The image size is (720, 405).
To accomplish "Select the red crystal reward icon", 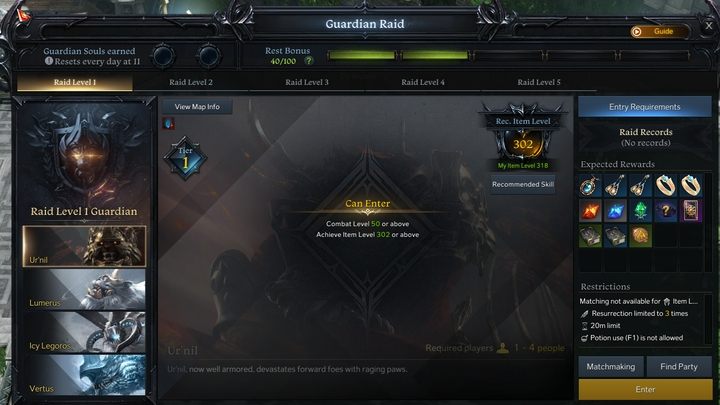I will coord(590,211).
